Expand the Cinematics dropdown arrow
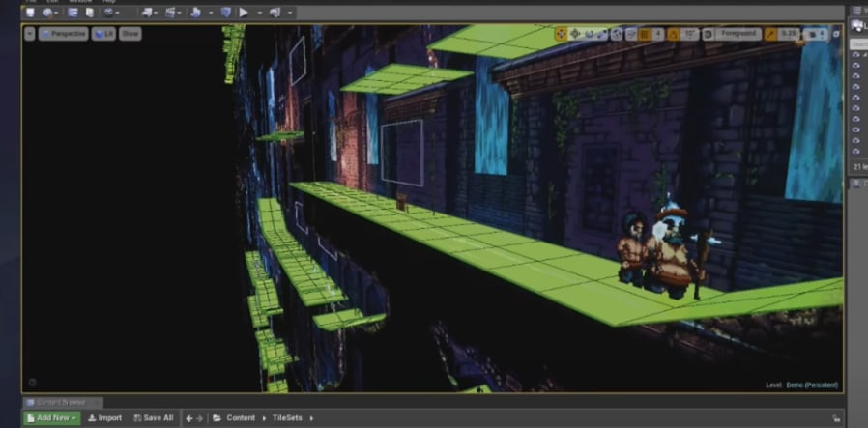 tap(180, 13)
